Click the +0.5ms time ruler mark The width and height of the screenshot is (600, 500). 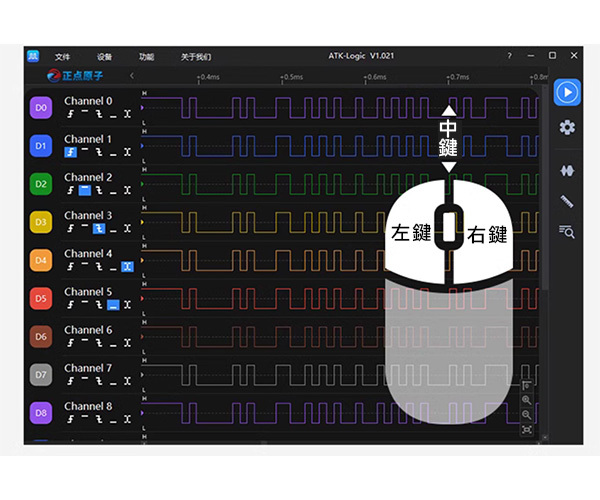[x=292, y=77]
